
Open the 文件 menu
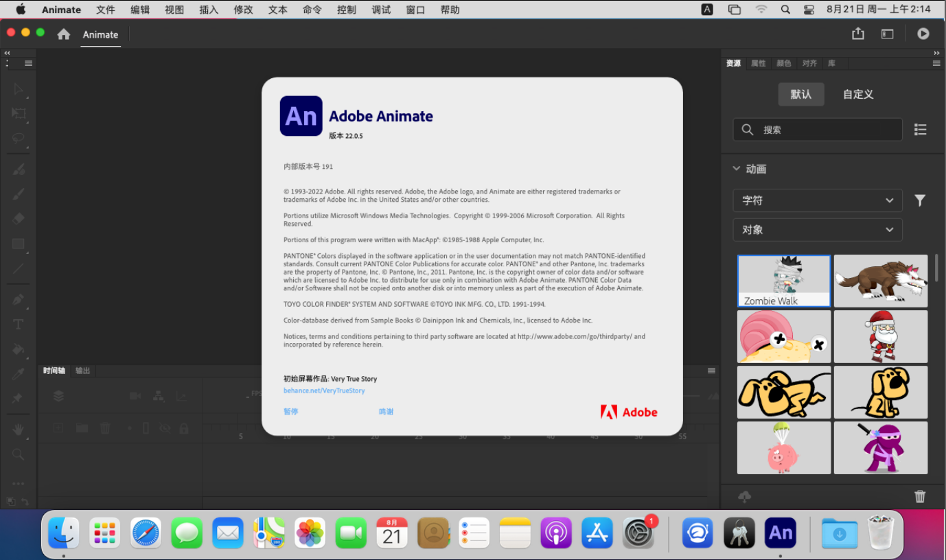106,10
